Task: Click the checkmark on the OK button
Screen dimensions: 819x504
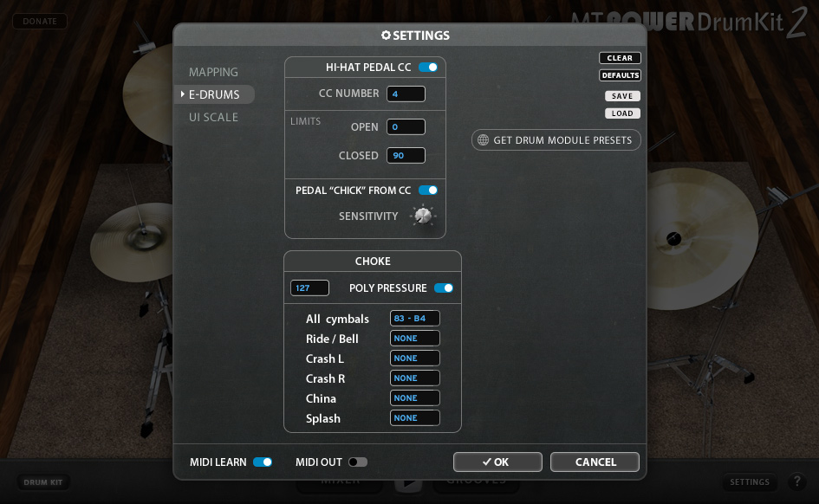Action: point(487,462)
